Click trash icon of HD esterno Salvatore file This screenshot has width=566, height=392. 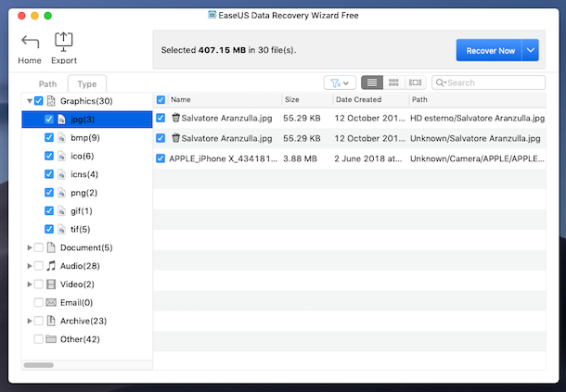pyautogui.click(x=175, y=118)
